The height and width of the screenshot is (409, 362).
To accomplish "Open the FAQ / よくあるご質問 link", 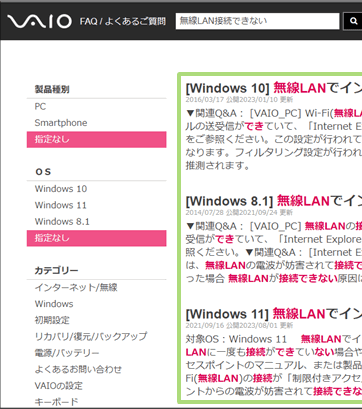I will 123,22.
